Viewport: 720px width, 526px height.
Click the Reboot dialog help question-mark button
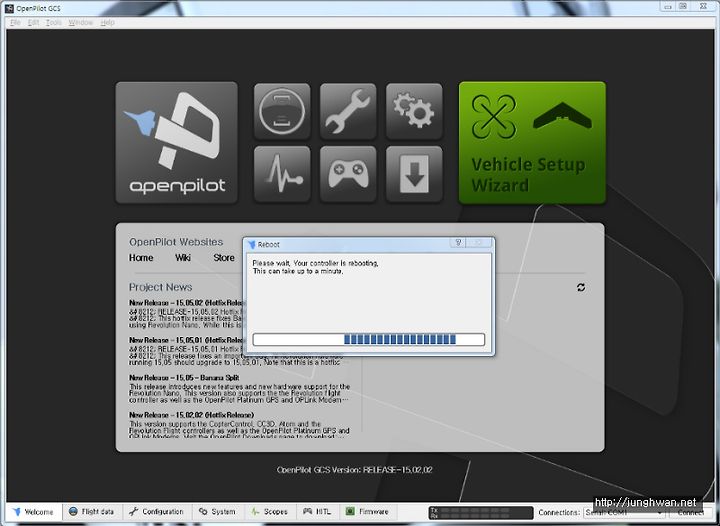pyautogui.click(x=458, y=243)
